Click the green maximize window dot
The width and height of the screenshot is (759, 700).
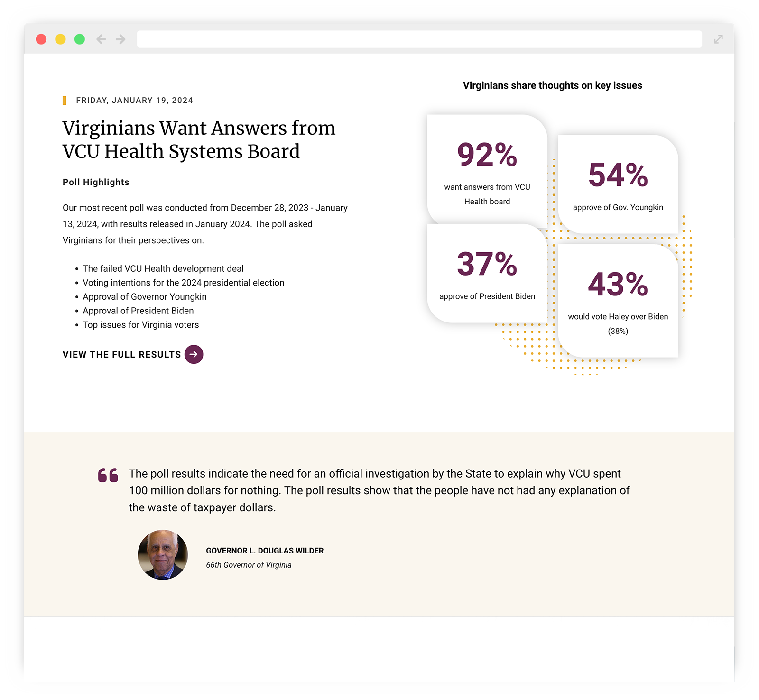coord(80,39)
